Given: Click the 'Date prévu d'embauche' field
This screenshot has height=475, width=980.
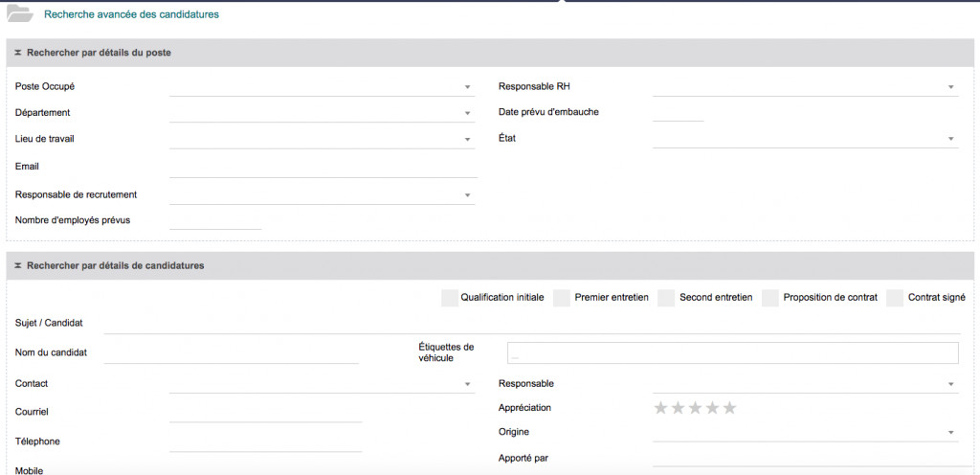Looking at the screenshot, I should point(678,113).
